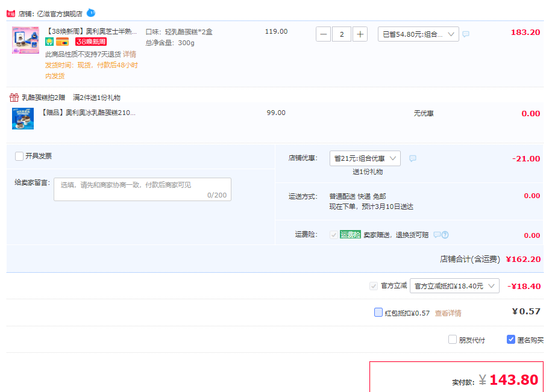Click the red gift icon beside 乳酪蛋糕拍2赠
The height and width of the screenshot is (392, 552).
point(14,97)
